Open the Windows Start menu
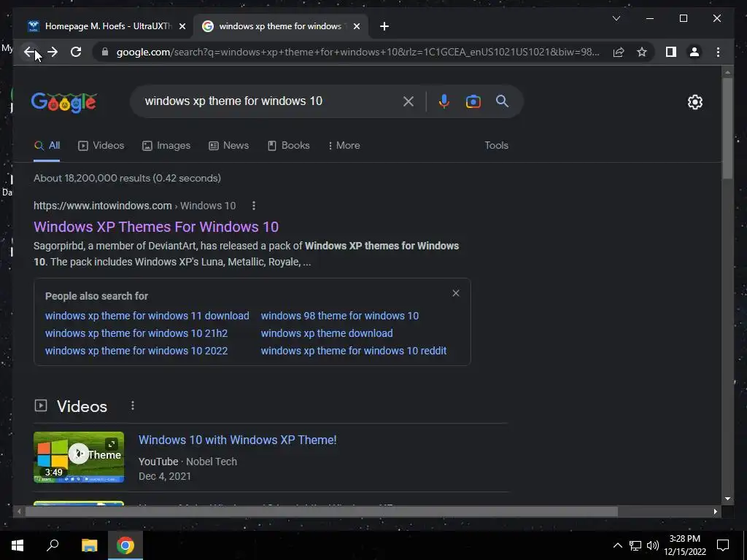The image size is (747, 560). coord(18,545)
